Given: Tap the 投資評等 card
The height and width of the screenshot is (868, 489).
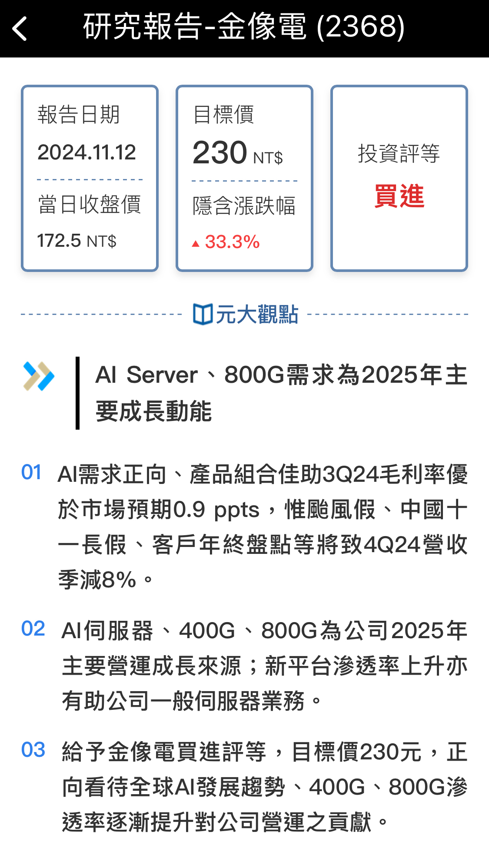Looking at the screenshot, I should click(x=399, y=178).
